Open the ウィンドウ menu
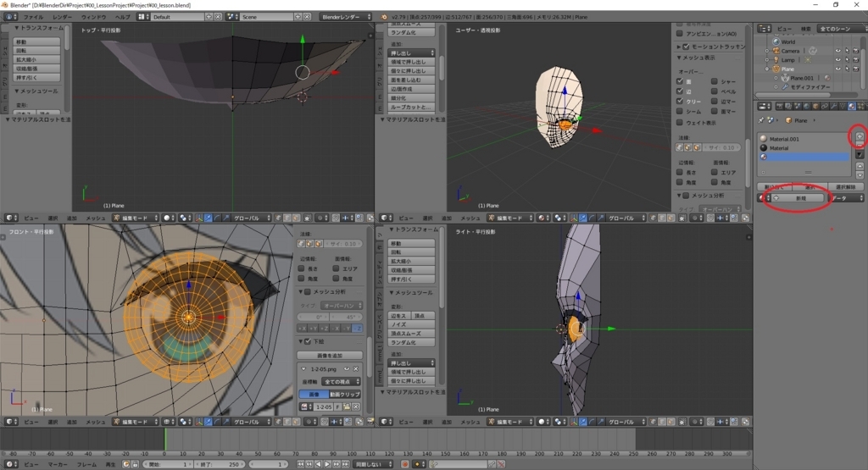This screenshot has width=868, height=470. [93, 17]
